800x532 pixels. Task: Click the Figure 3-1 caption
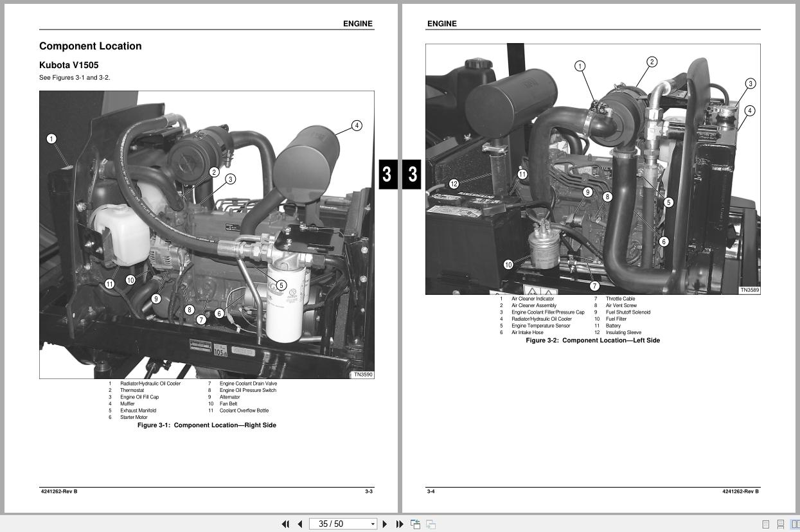(x=207, y=425)
